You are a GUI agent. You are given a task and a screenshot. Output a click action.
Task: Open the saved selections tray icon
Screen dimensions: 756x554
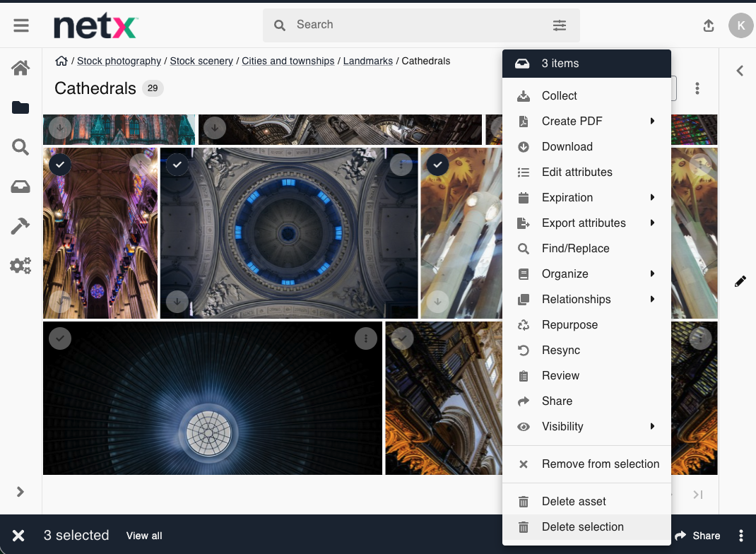(x=20, y=187)
